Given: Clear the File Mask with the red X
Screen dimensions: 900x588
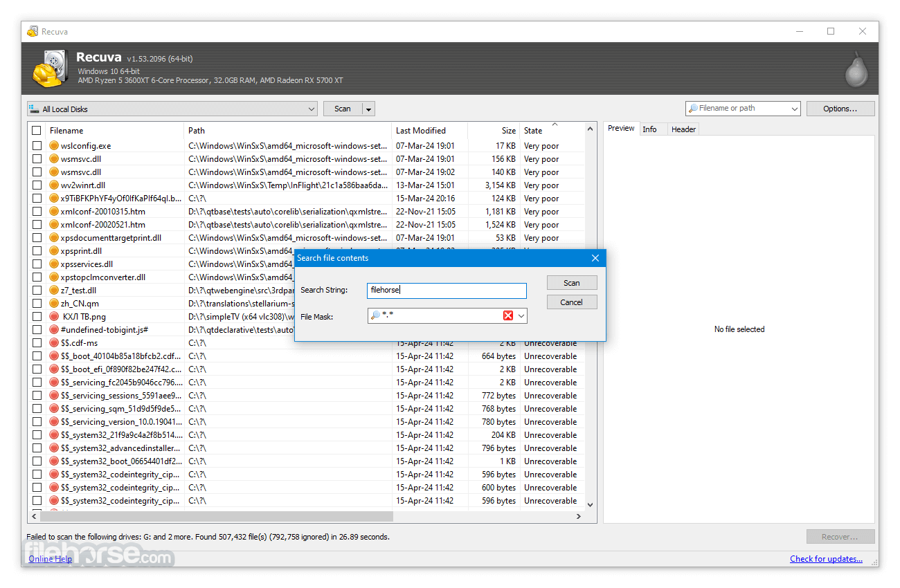Looking at the screenshot, I should point(508,315).
